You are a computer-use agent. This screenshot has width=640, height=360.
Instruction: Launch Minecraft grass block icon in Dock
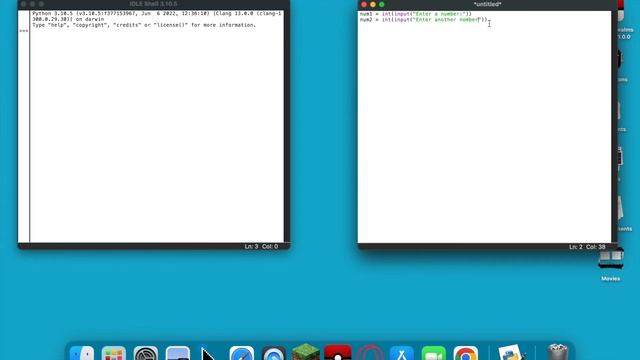[x=306, y=352]
